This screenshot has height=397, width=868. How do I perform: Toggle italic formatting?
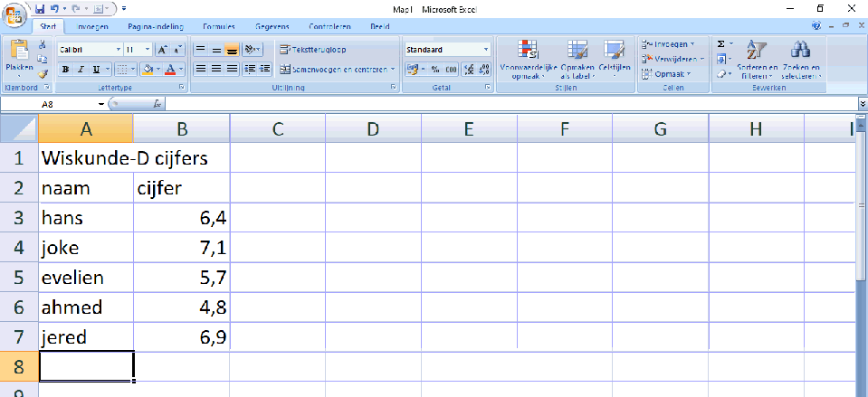point(81,69)
